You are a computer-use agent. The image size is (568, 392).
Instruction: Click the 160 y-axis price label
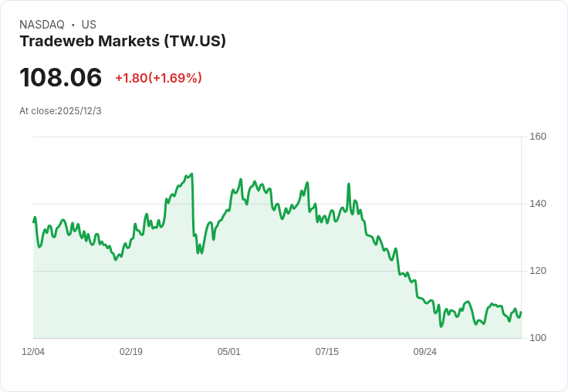[538, 137]
